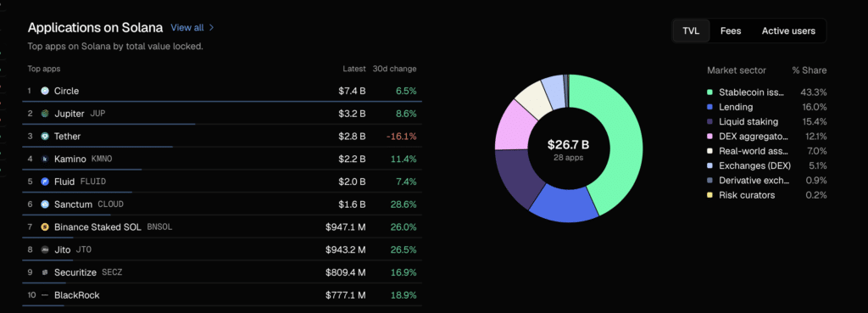Select the Lending blue legend swatch
The height and width of the screenshot is (313, 868).
point(709,107)
